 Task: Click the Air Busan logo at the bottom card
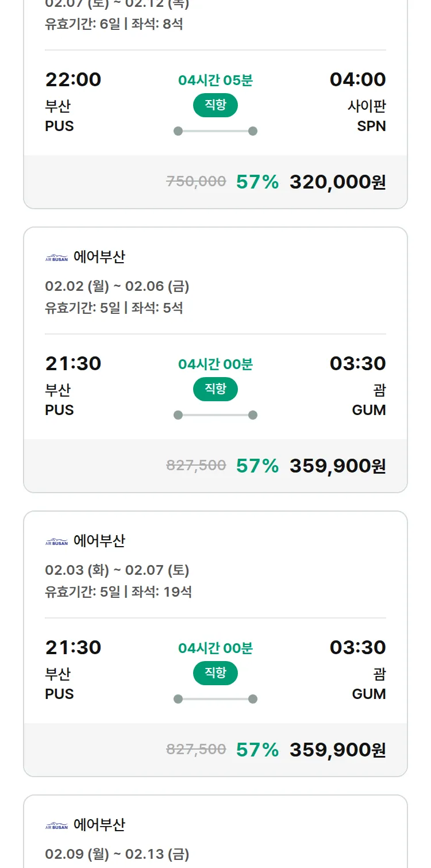point(56,825)
